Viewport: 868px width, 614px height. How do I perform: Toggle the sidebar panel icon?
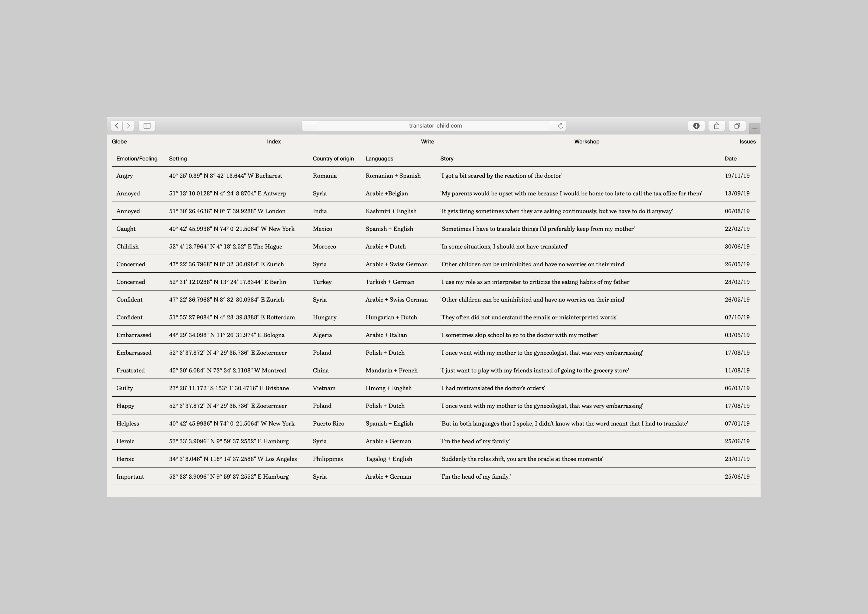pyautogui.click(x=147, y=126)
